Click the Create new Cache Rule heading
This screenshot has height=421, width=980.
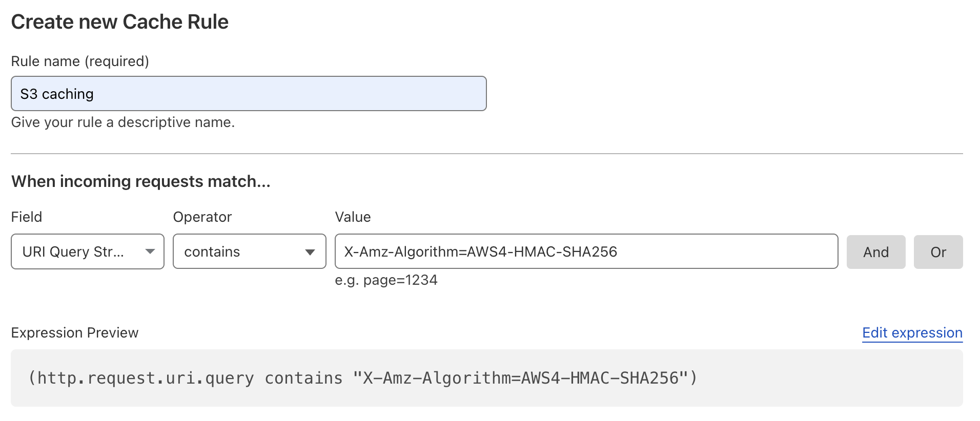point(120,22)
